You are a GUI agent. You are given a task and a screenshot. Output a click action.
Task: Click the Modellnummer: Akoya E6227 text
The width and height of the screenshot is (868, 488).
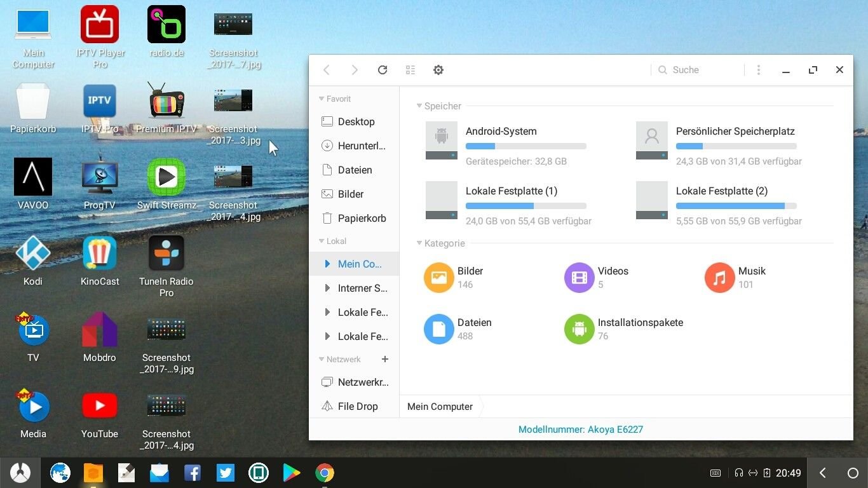tap(581, 430)
